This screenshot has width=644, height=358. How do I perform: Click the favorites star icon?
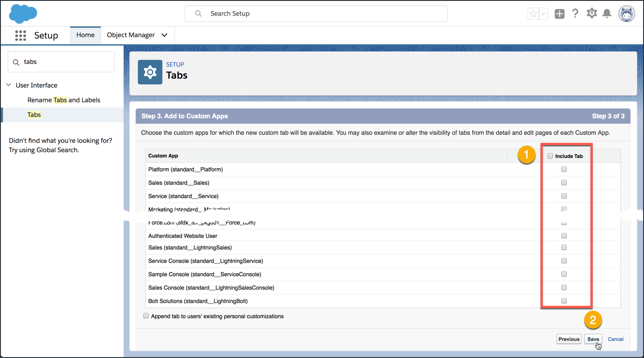pyautogui.click(x=533, y=14)
